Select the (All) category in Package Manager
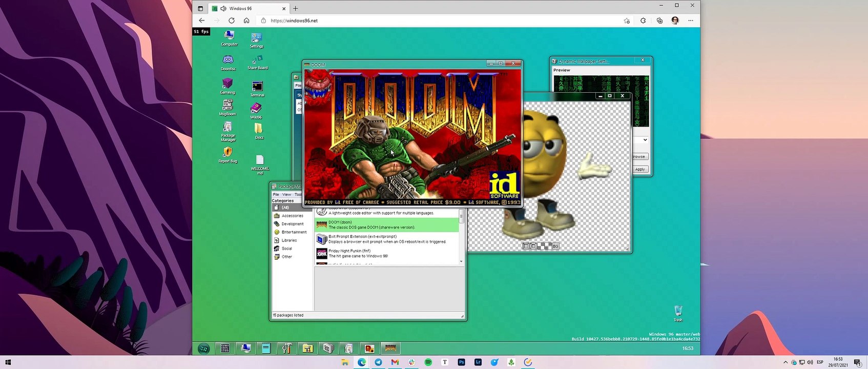The width and height of the screenshot is (868, 369). (293, 208)
